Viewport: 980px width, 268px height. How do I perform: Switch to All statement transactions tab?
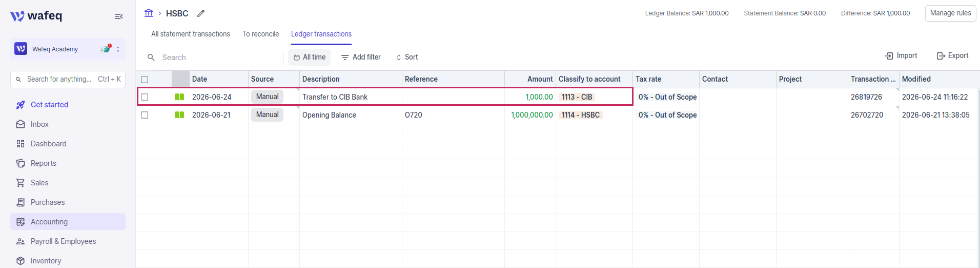pos(191,34)
